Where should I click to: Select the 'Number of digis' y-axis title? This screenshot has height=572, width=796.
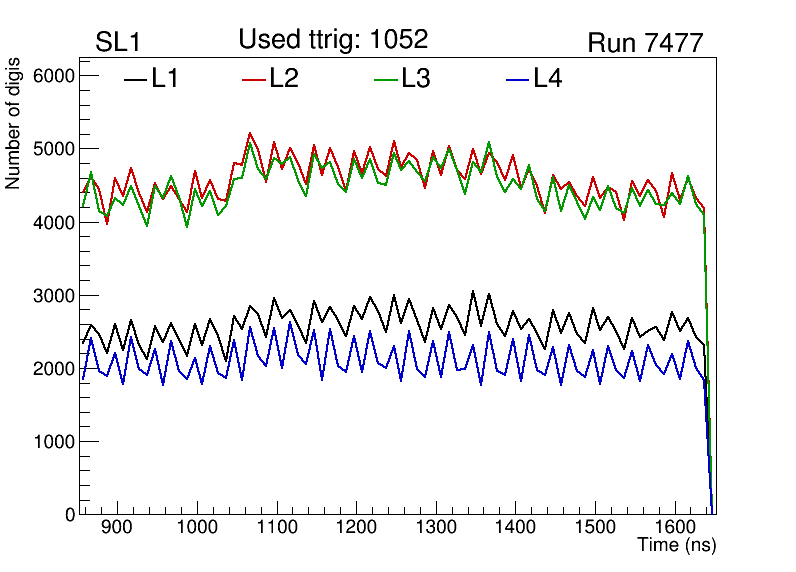click(14, 137)
